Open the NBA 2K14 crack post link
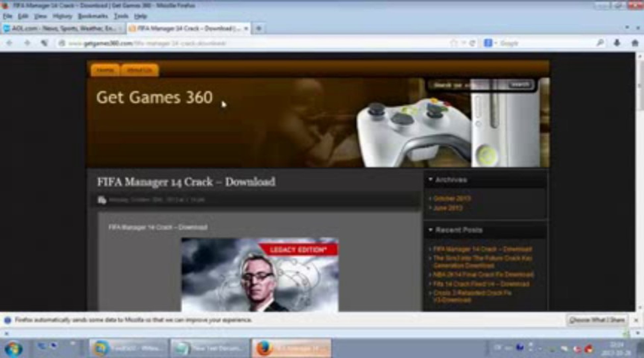The image size is (644, 358). coord(483,274)
